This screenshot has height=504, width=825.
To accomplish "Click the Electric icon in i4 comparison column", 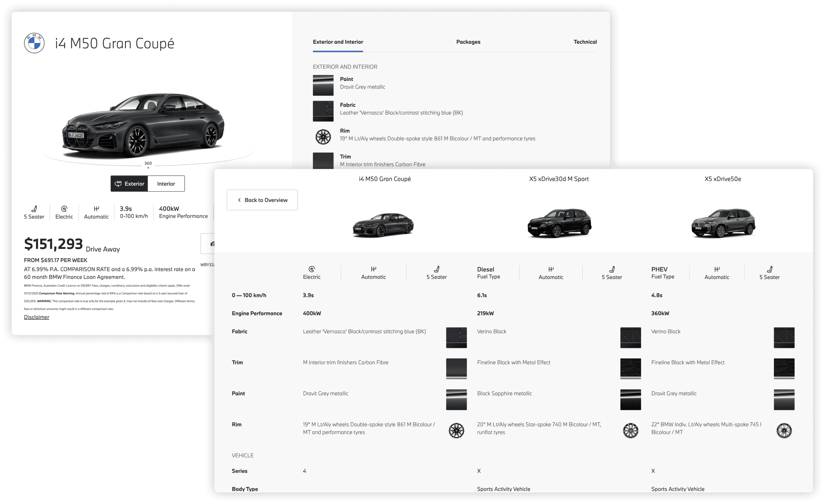I will 312,269.
